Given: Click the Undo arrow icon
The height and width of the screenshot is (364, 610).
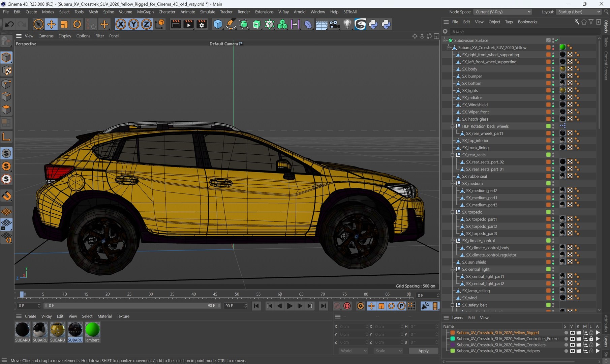Looking at the screenshot, I should click(9, 24).
